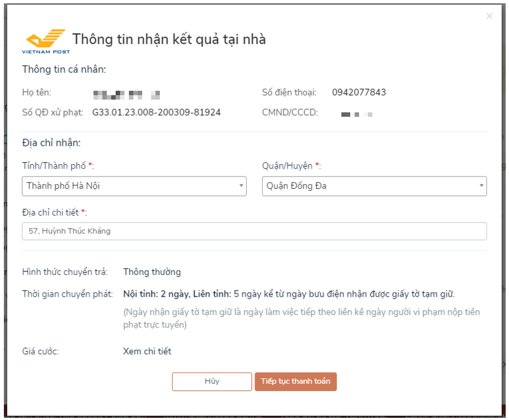Open the Xem chi tiết fee link
The height and width of the screenshot is (420, 509).
pos(147,351)
